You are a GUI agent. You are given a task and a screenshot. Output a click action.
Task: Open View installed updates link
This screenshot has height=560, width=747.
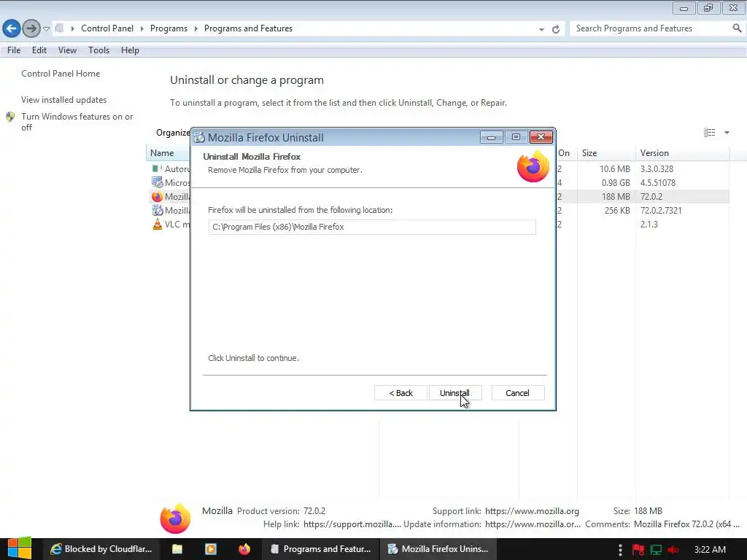click(x=64, y=99)
